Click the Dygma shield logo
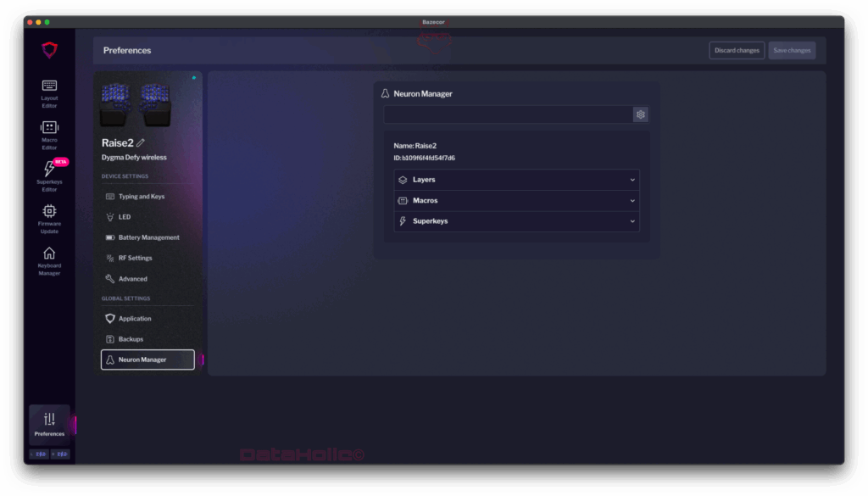The image size is (868, 496). pyautogui.click(x=49, y=50)
